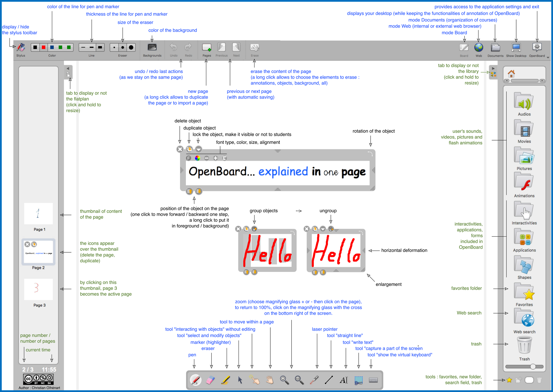
Task: Choose the large eraser size
Action: [x=131, y=47]
